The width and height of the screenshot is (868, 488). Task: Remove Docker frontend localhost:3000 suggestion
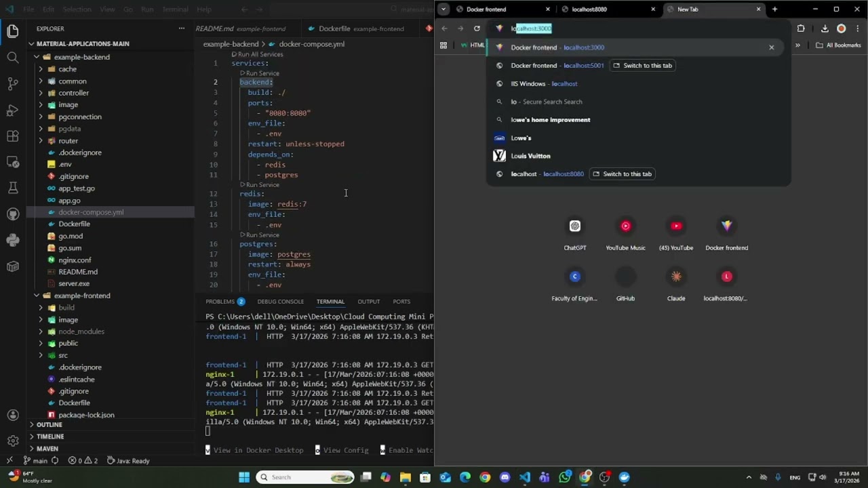click(x=771, y=47)
